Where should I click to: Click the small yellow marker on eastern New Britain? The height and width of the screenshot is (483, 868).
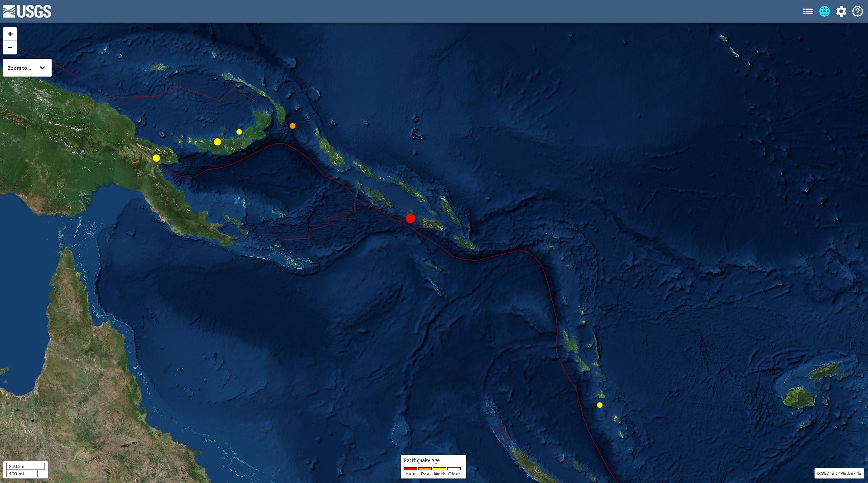tap(239, 132)
